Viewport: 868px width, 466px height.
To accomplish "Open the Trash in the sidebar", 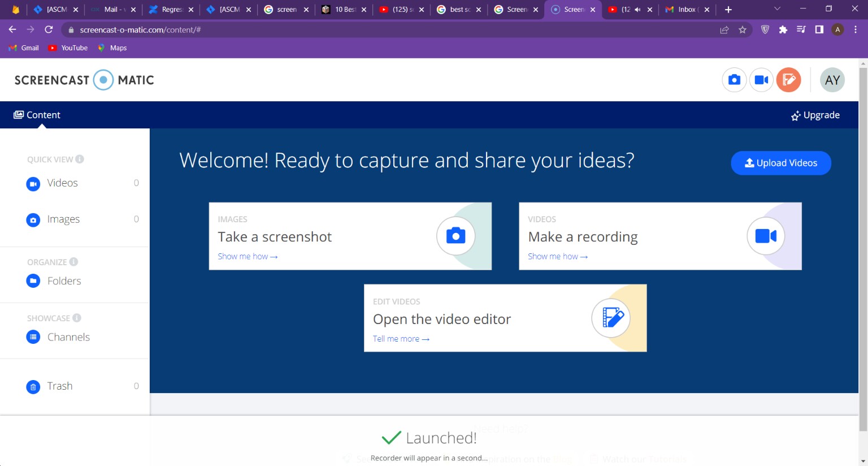I will [x=60, y=386].
